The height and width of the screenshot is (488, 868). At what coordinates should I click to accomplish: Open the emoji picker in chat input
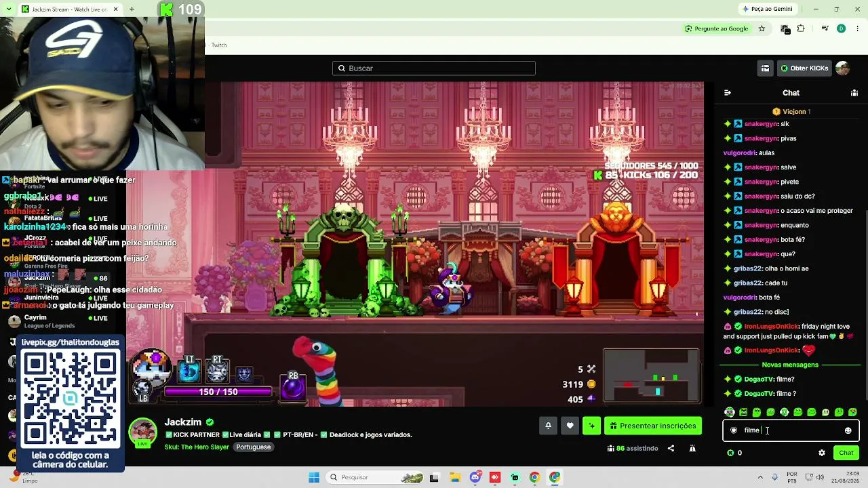click(848, 430)
